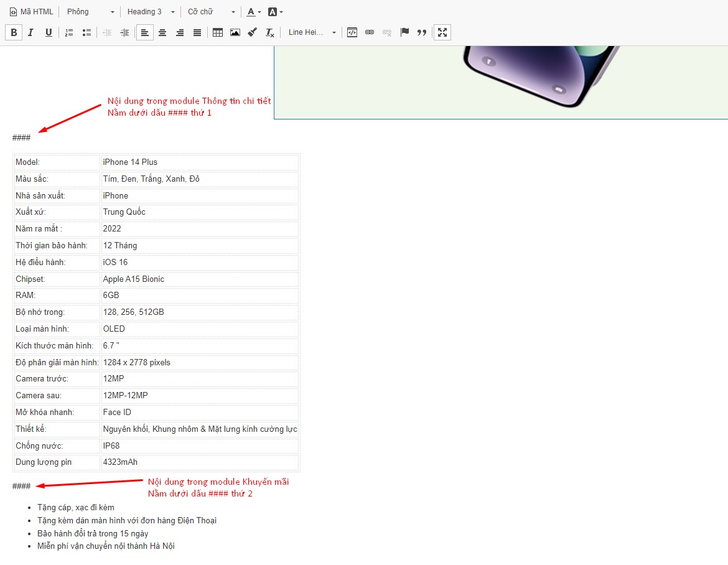Open the Phông font dropdown
The image size is (728, 565).
[x=90, y=12]
